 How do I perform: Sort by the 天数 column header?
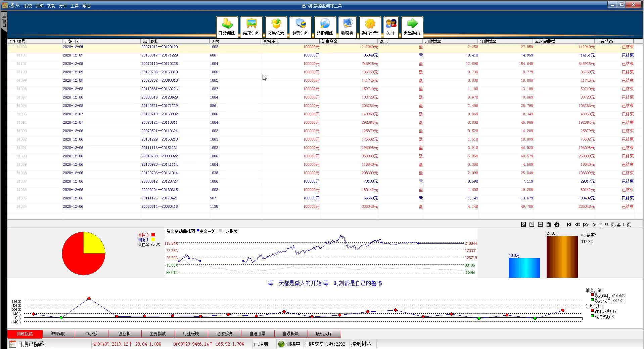point(235,41)
